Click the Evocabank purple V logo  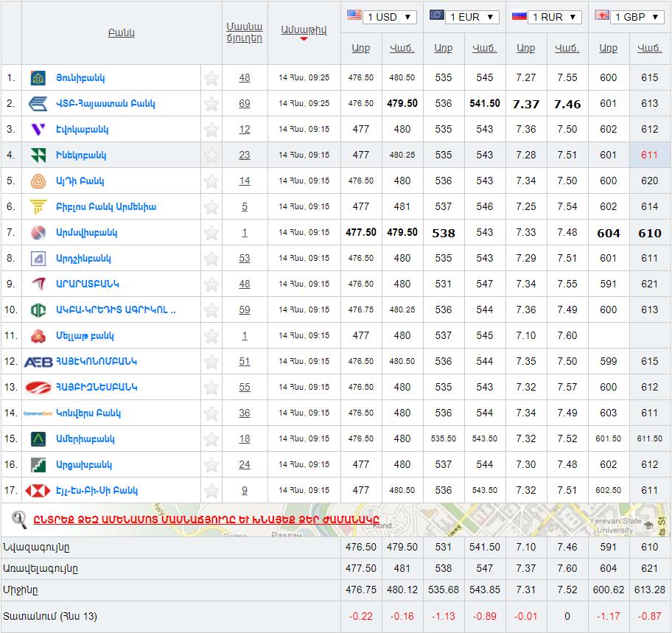[x=38, y=130]
